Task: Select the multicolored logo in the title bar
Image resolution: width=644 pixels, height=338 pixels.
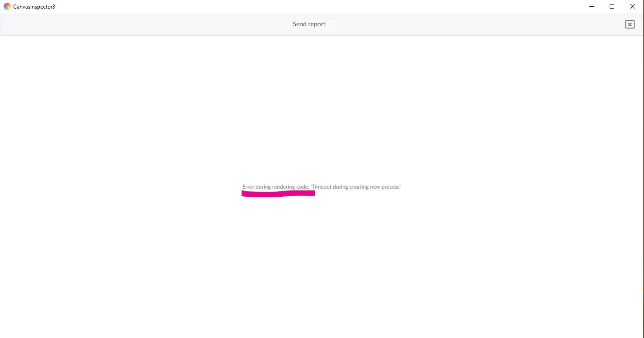Action: [x=7, y=6]
